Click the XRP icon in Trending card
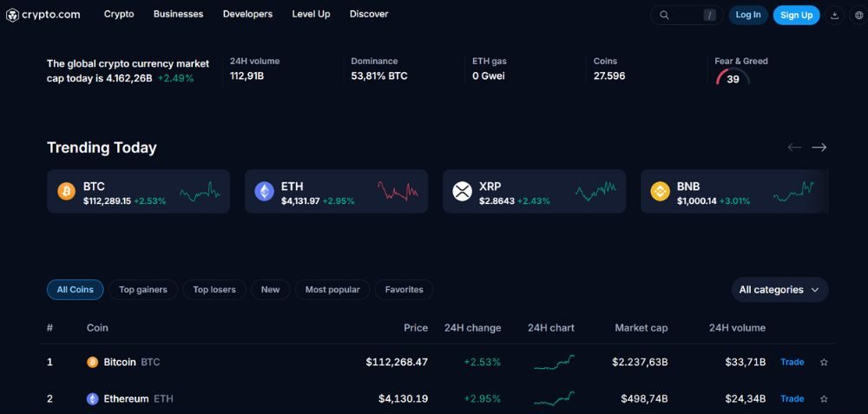 tap(463, 192)
